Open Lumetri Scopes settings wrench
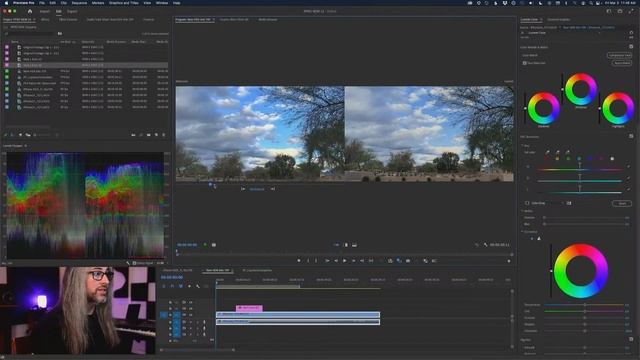Image resolution: width=640 pixels, height=360 pixels. (128, 263)
